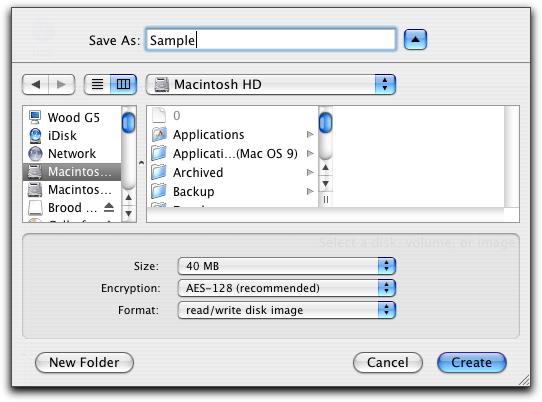Click in the Save As name field
This screenshot has height=402, width=542.
[271, 40]
